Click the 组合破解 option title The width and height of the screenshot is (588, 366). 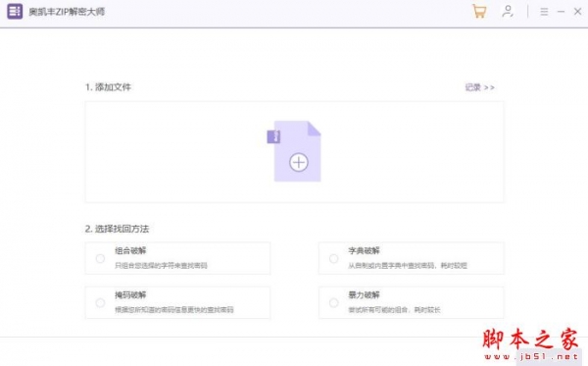click(130, 251)
